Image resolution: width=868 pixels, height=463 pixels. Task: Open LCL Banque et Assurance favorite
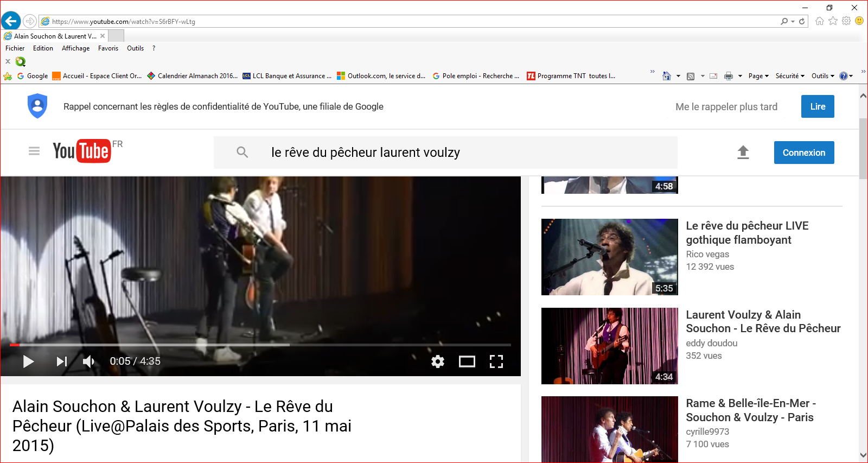pyautogui.click(x=287, y=76)
